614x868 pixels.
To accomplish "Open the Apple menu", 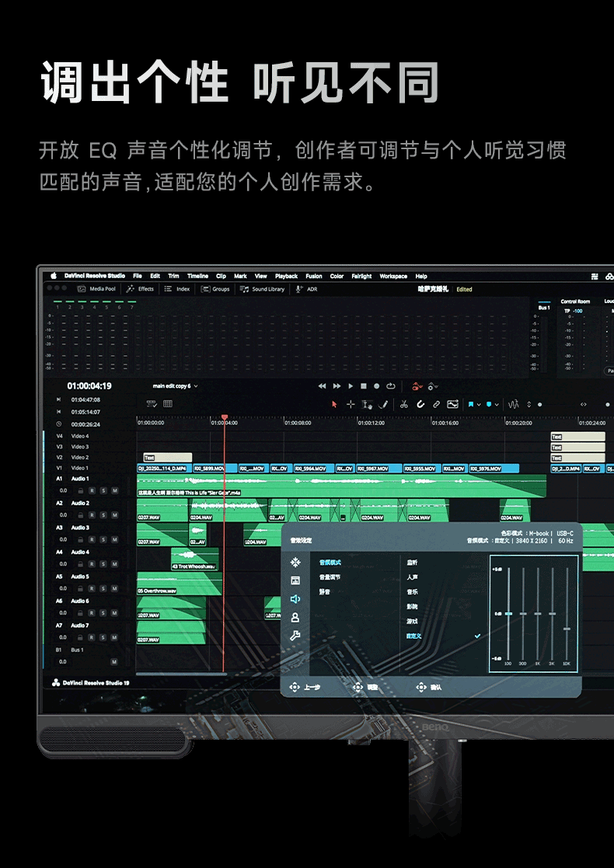I will [x=54, y=276].
